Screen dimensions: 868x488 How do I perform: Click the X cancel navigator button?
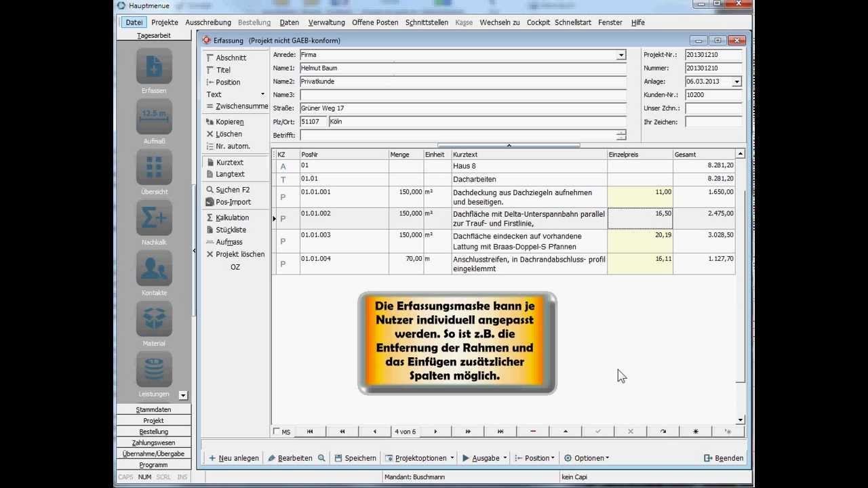coord(631,432)
